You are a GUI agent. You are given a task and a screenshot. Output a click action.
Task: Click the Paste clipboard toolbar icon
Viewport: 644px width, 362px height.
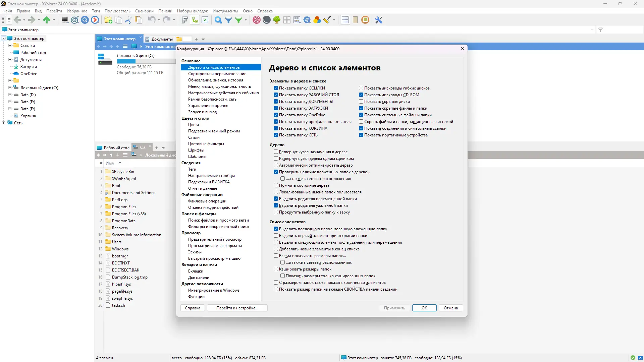138,20
